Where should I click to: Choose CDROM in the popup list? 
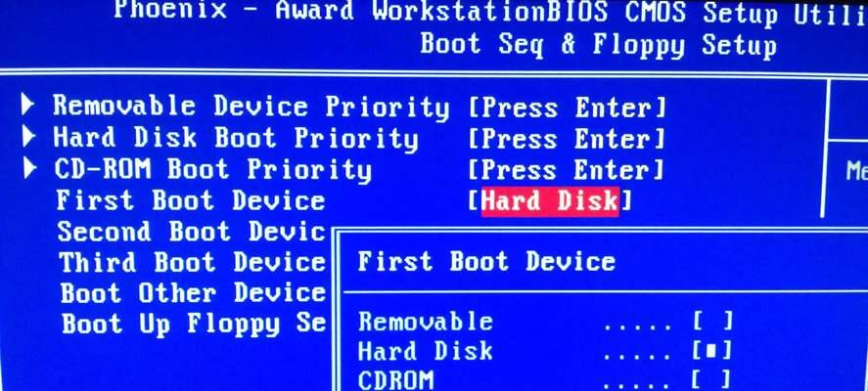tap(395, 380)
